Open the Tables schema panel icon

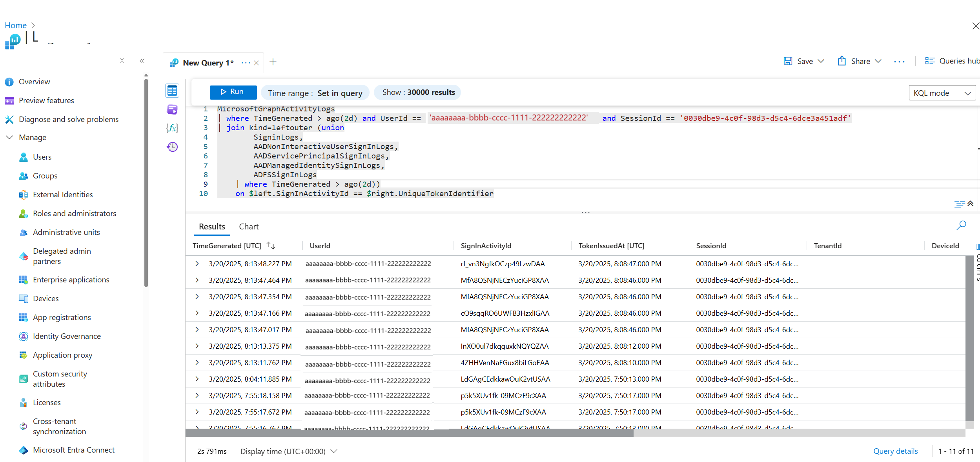coord(172,91)
